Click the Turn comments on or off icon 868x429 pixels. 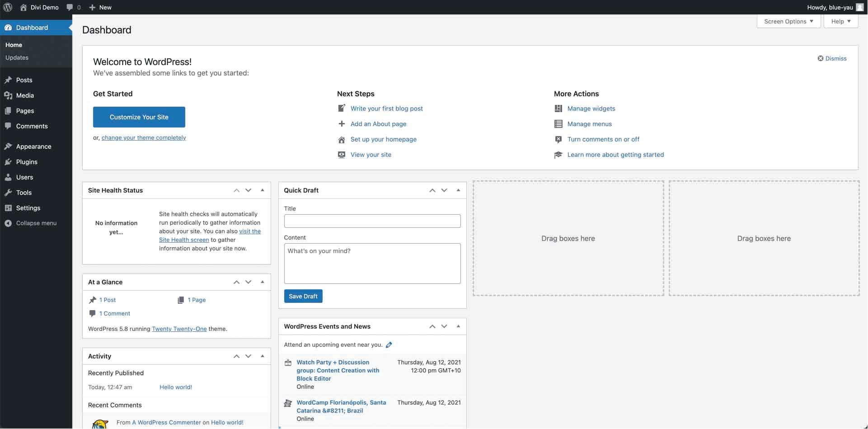[x=559, y=139]
